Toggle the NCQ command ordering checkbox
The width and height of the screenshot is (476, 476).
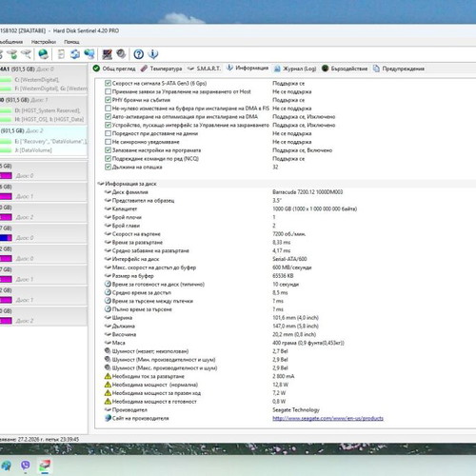[x=108, y=159]
